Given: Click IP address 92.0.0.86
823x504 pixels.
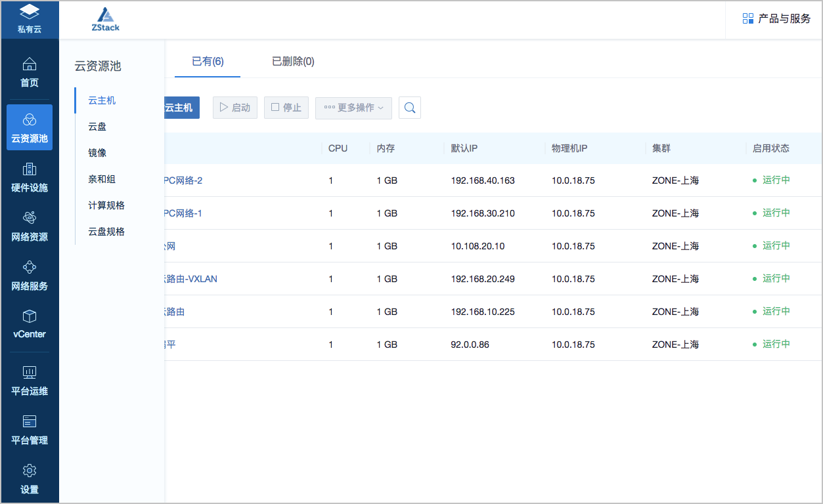Looking at the screenshot, I should click(x=470, y=344).
